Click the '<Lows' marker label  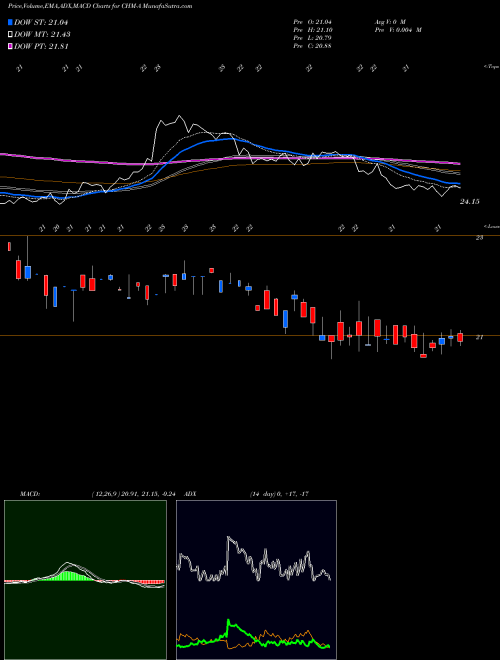[492, 226]
